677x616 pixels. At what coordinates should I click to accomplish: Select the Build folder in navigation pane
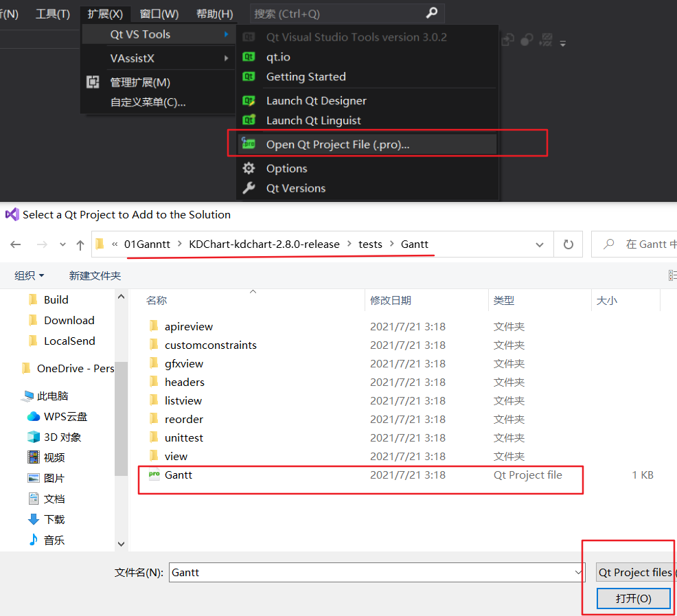tap(56, 300)
